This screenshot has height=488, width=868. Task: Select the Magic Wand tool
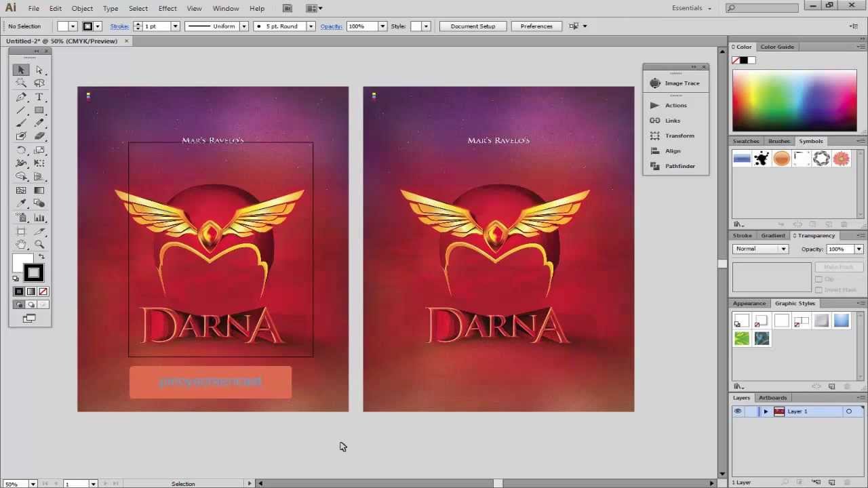[21, 83]
